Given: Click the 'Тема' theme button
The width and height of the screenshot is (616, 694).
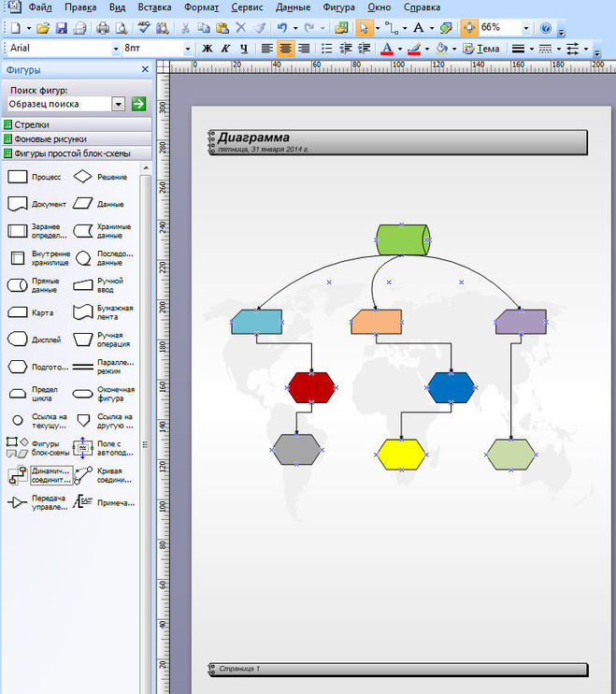Looking at the screenshot, I should [483, 49].
